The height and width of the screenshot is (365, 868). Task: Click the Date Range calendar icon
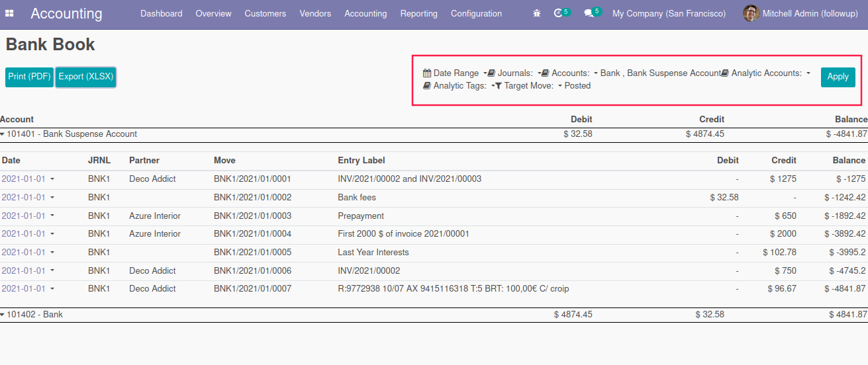427,73
